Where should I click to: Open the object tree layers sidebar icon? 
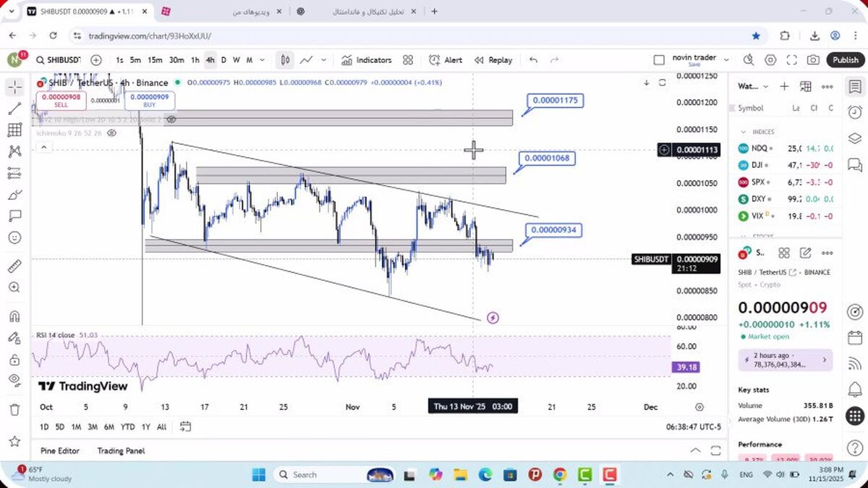click(855, 138)
